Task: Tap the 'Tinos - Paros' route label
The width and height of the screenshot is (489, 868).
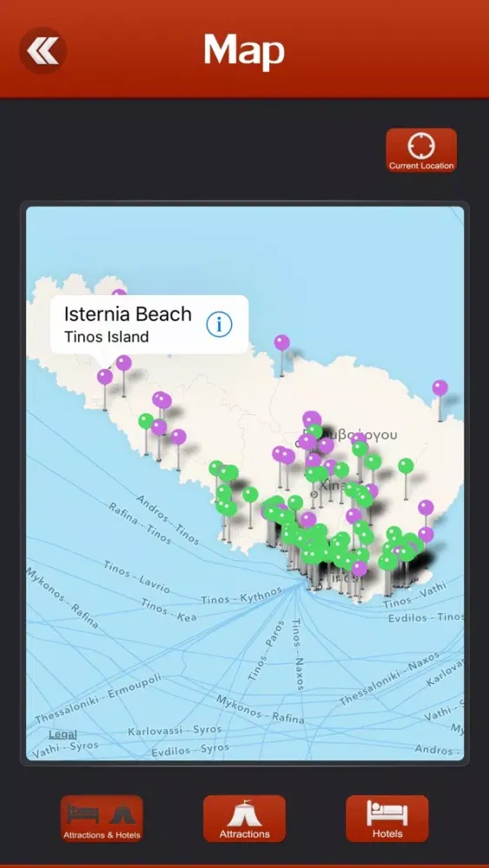Action: click(266, 651)
